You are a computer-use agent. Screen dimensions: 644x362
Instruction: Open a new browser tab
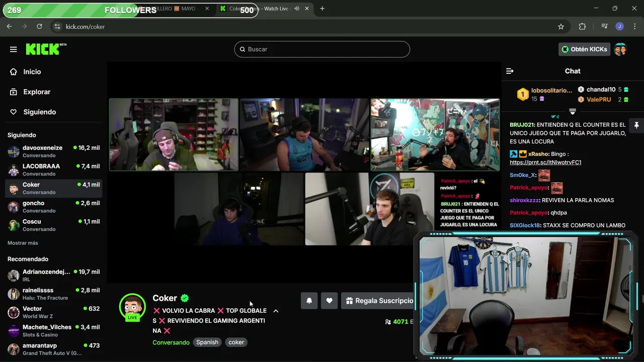[x=322, y=9]
